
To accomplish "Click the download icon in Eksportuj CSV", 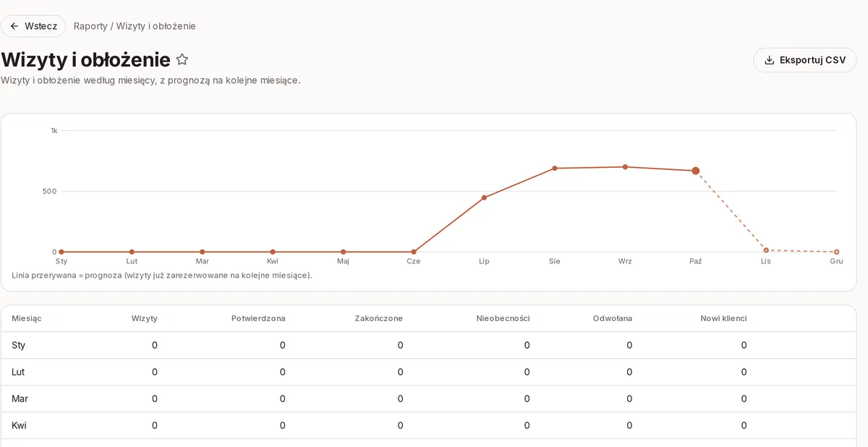I will (x=770, y=60).
